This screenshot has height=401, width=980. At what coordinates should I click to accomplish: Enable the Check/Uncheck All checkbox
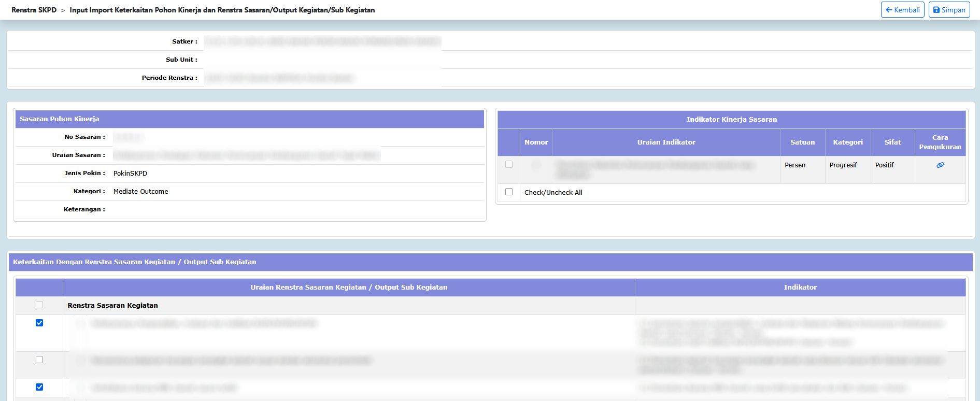coord(509,192)
